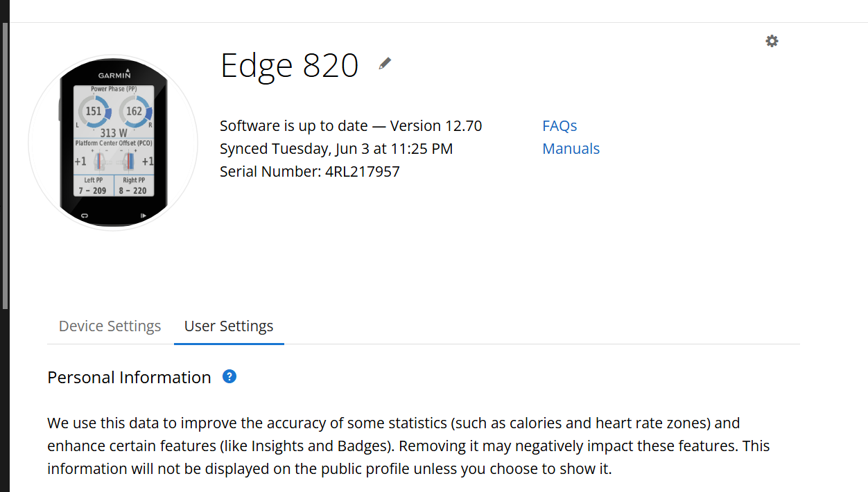The width and height of the screenshot is (868, 492).
Task: Click the vertical scrollbar at the left edge
Action: pyautogui.click(x=5, y=166)
